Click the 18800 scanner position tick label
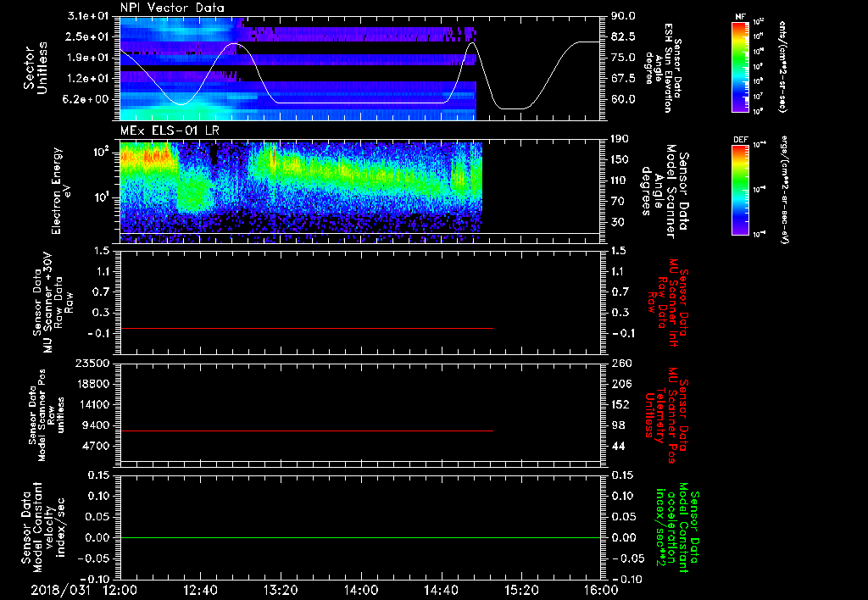 click(x=93, y=384)
